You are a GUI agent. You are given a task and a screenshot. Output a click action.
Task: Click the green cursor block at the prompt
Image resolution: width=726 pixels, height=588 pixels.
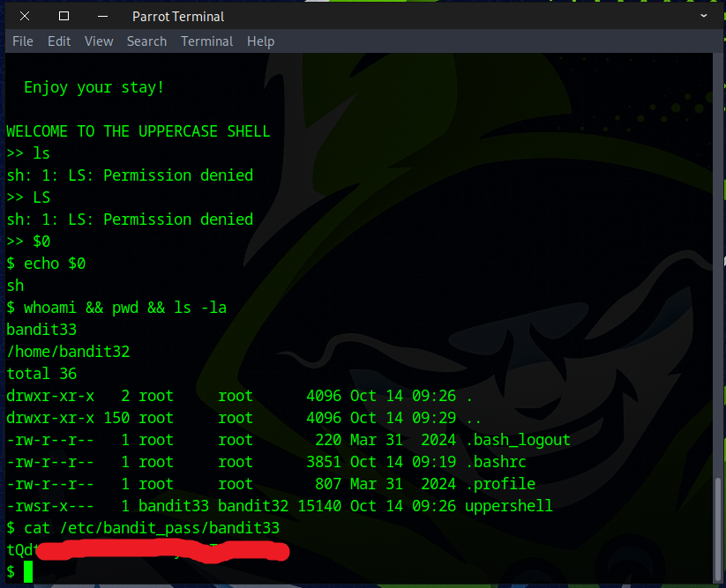(28, 572)
